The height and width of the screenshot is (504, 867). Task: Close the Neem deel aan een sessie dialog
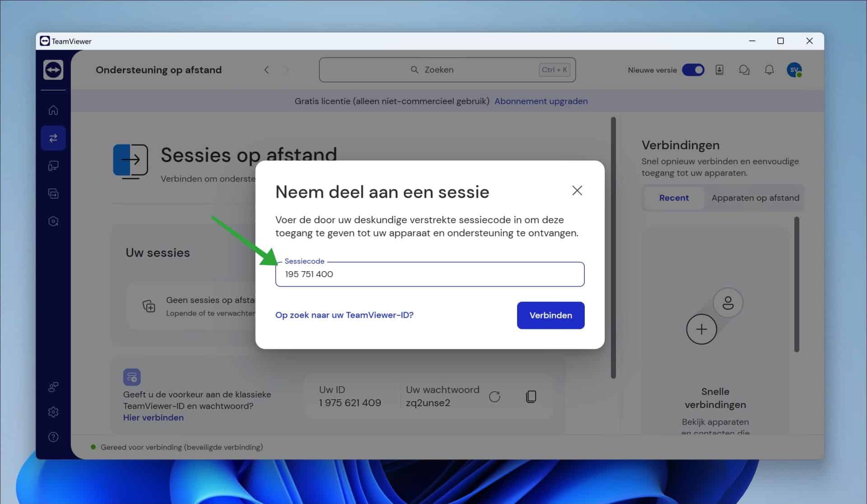tap(577, 190)
